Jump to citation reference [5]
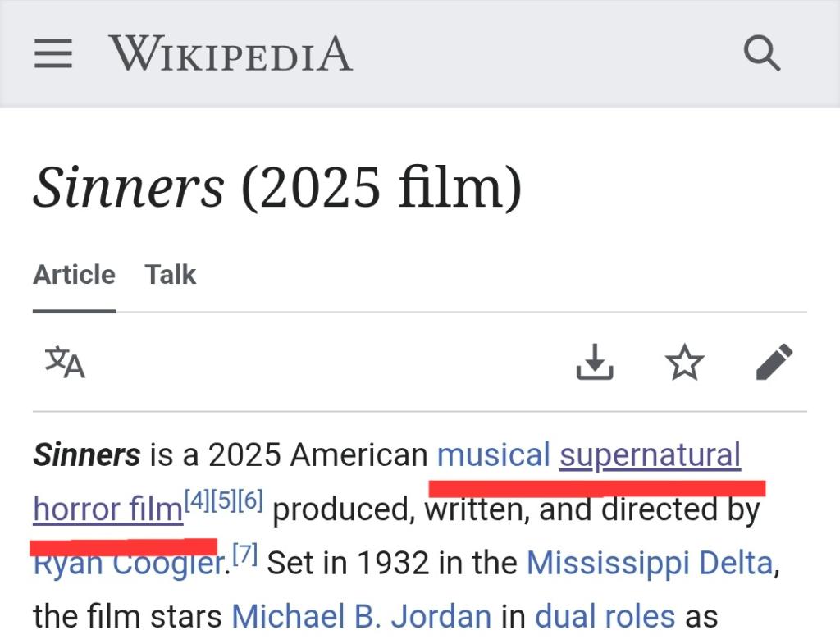Screen dimensions: 840x644 click(223, 500)
